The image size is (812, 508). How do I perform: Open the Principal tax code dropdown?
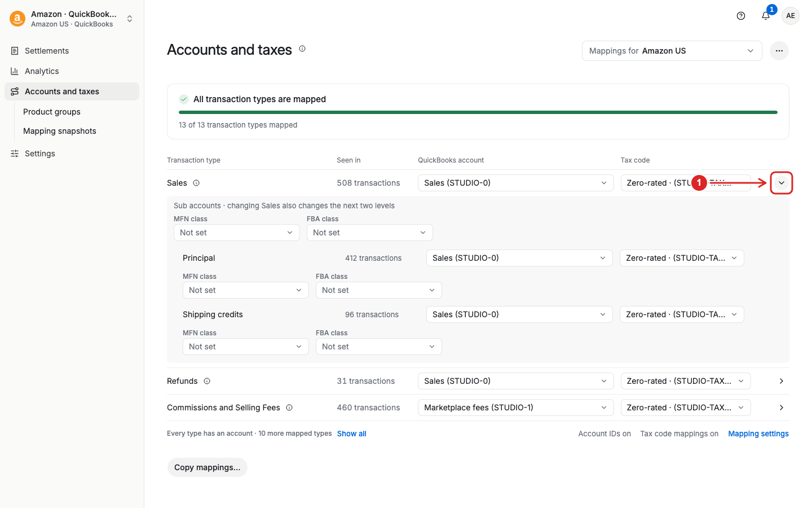pos(682,258)
